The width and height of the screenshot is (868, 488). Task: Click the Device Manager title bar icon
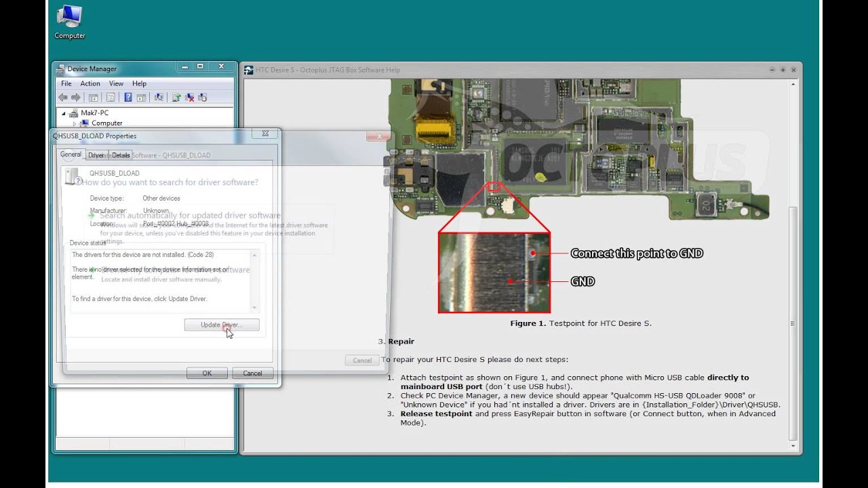tap(60, 68)
